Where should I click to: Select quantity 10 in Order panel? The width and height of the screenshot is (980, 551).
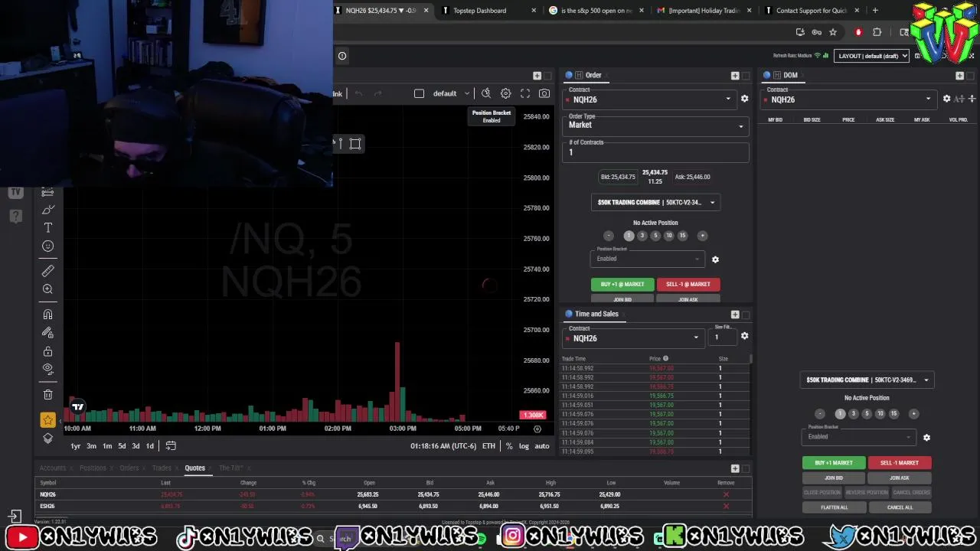668,236
